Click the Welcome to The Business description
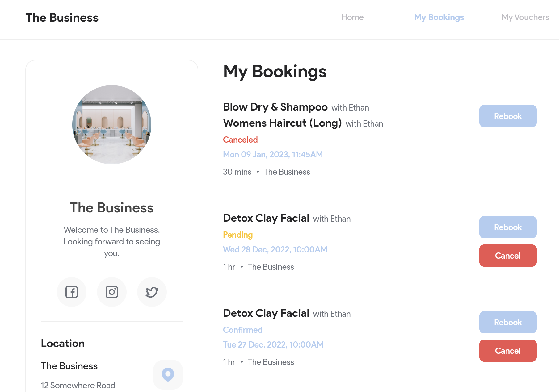This screenshot has width=559, height=392. click(x=112, y=242)
